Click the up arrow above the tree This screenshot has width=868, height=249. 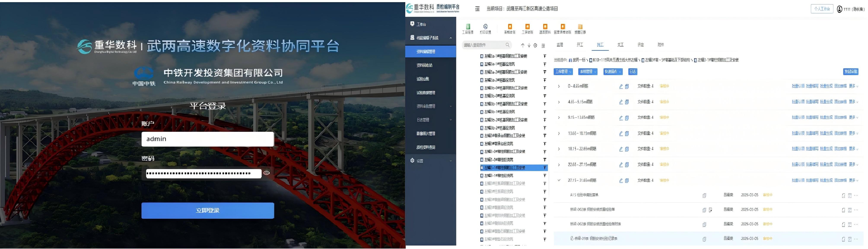click(523, 46)
